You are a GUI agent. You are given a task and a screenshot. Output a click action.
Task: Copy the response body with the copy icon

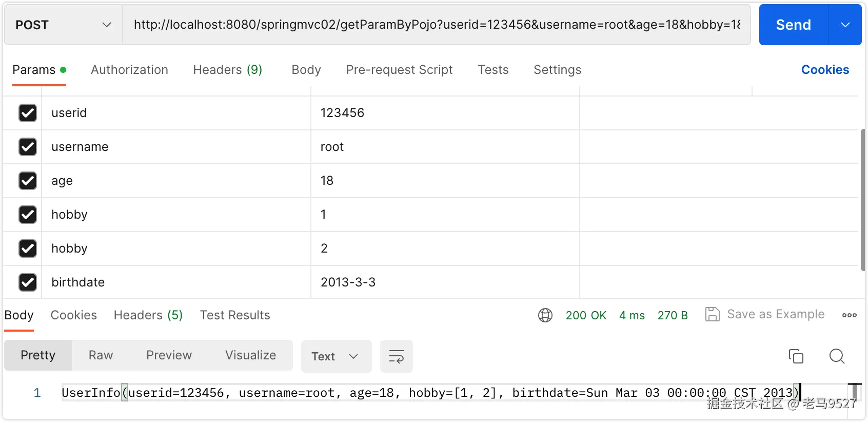click(796, 356)
